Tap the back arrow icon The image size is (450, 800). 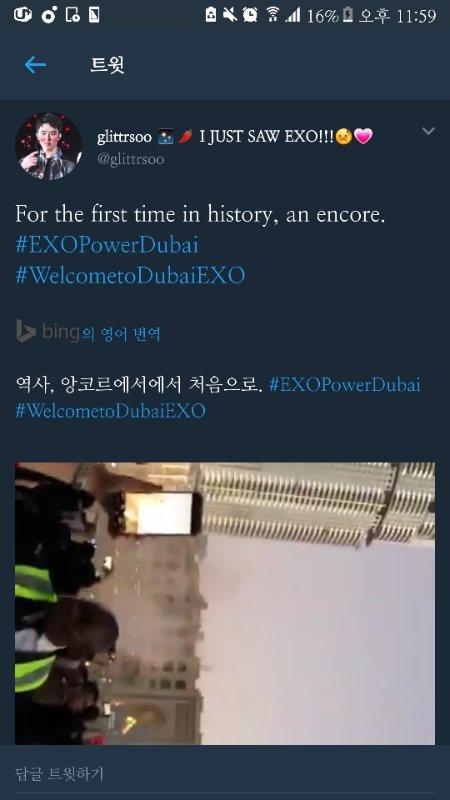point(35,65)
